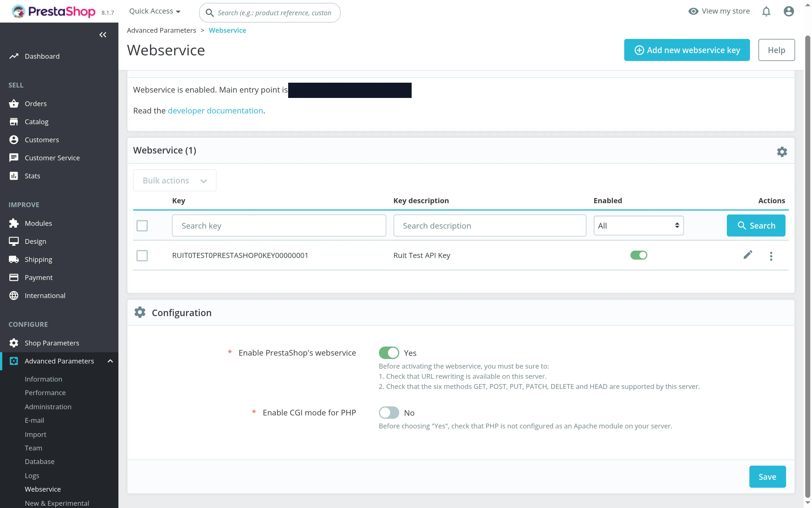
Task: Click the Search key input field
Action: [279, 226]
